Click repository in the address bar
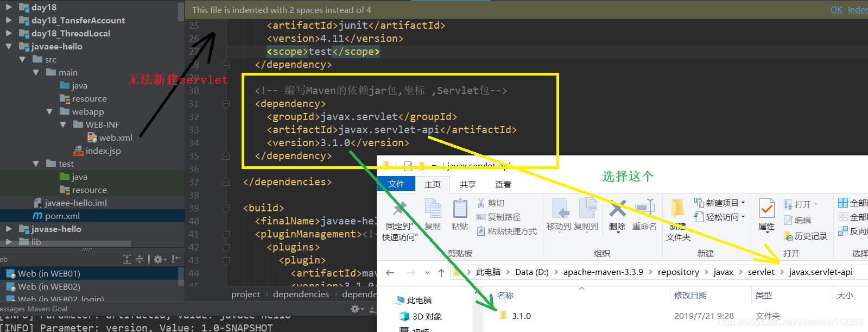This screenshot has width=868, height=332. point(679,272)
